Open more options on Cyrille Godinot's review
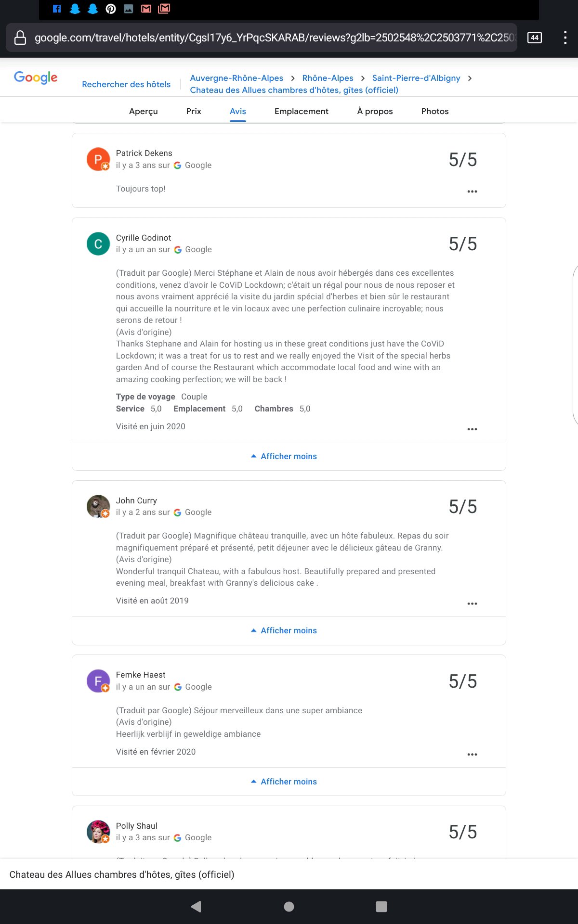This screenshot has width=578, height=924. tap(472, 429)
